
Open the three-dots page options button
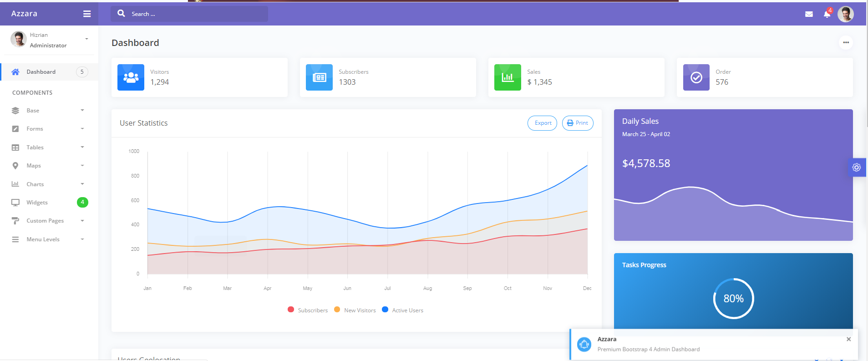click(846, 42)
